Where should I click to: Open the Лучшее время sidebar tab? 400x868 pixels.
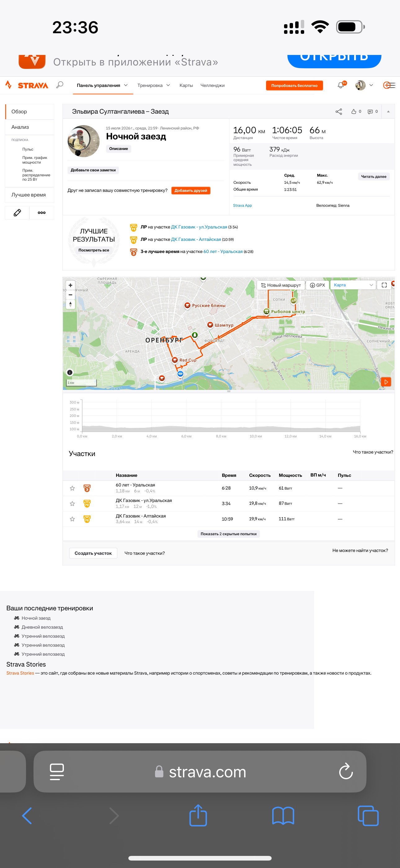(30, 195)
